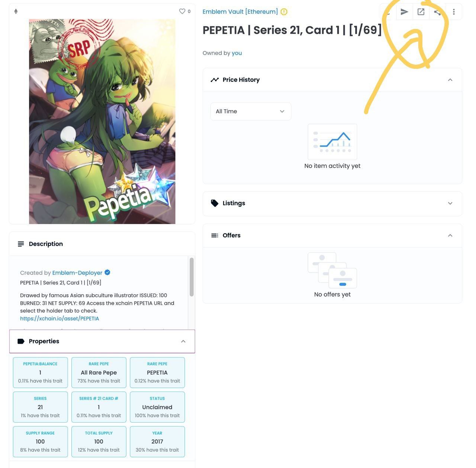476x468 pixels.
Task: Click the verified badge next to Emblem-Deployer
Action: (107, 272)
